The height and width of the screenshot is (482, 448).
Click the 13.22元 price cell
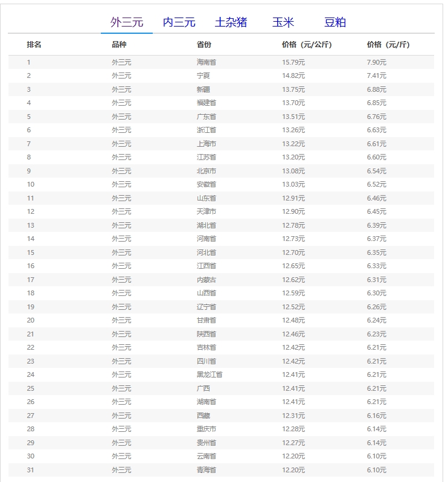coord(293,144)
